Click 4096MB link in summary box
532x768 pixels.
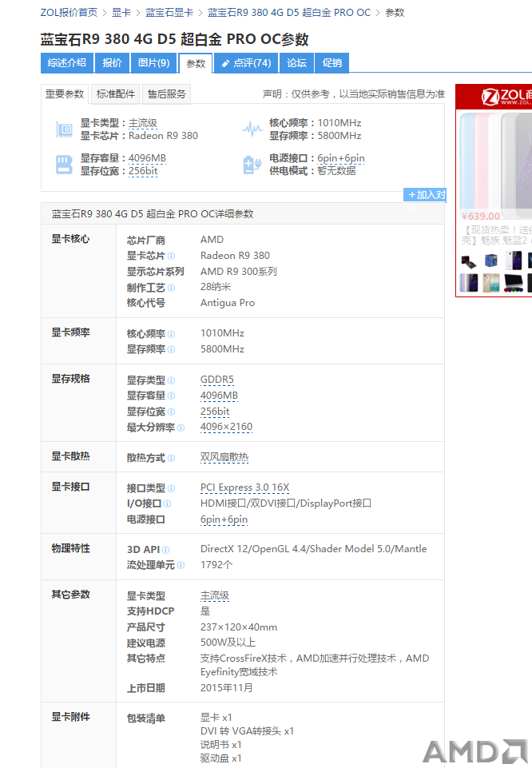pyautogui.click(x=147, y=158)
